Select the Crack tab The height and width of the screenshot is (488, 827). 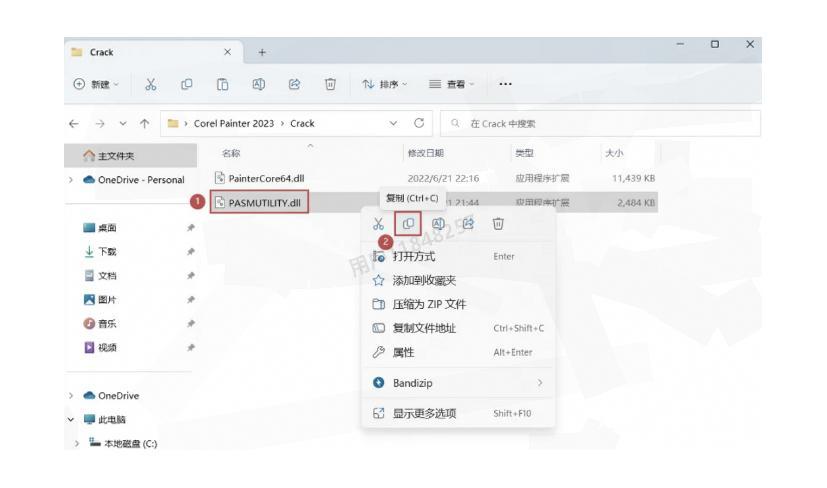[153, 52]
